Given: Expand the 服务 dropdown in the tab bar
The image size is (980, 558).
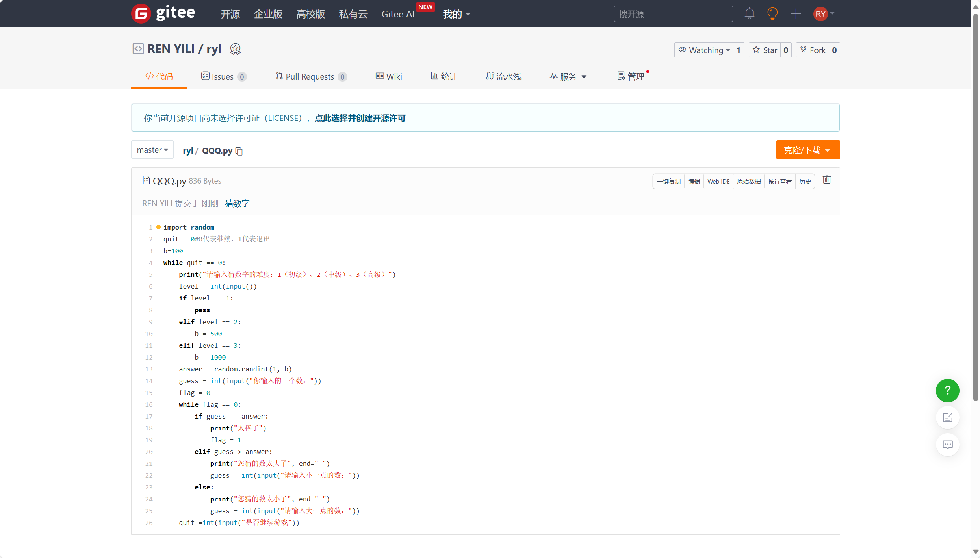Looking at the screenshot, I should pos(568,76).
